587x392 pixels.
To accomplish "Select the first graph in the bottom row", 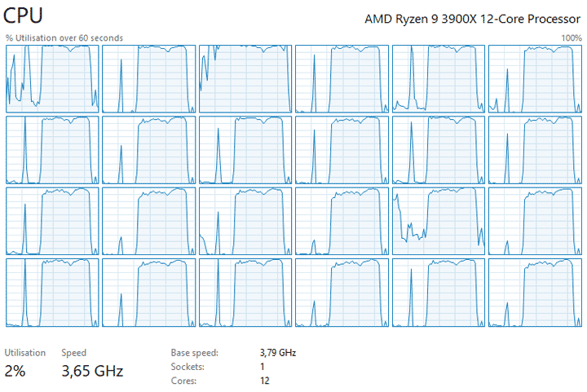I will pos(52,293).
